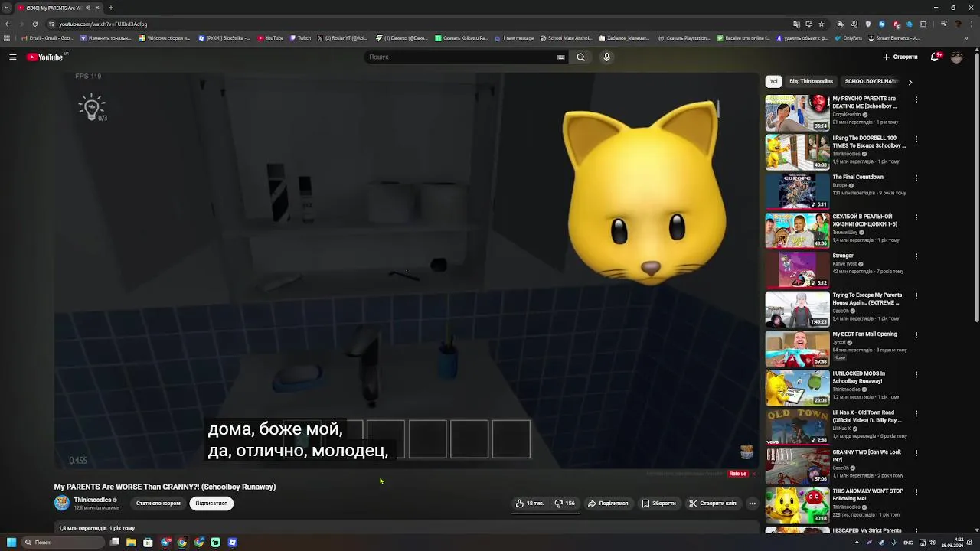The height and width of the screenshot is (551, 980).
Task: Open options for 'The Final Countdown' video
Action: click(x=916, y=178)
